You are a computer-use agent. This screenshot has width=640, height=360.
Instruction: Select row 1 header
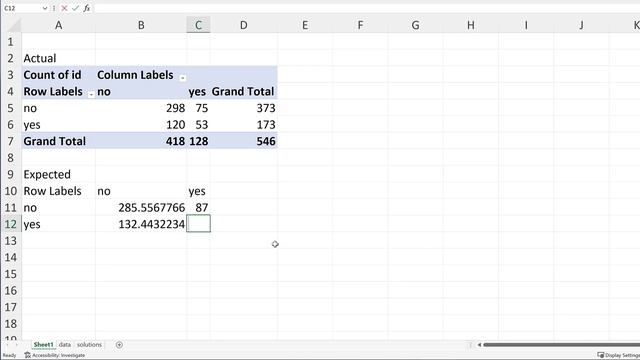[11, 42]
